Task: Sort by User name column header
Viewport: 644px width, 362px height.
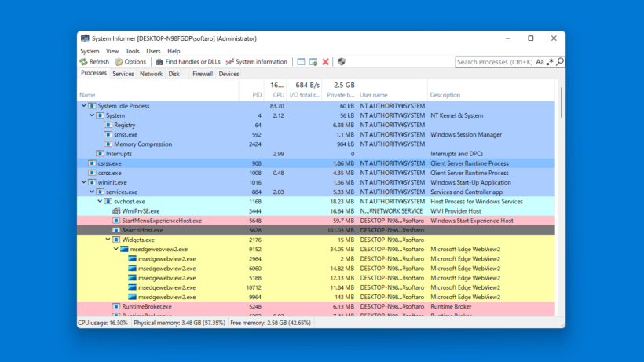Action: click(x=392, y=90)
